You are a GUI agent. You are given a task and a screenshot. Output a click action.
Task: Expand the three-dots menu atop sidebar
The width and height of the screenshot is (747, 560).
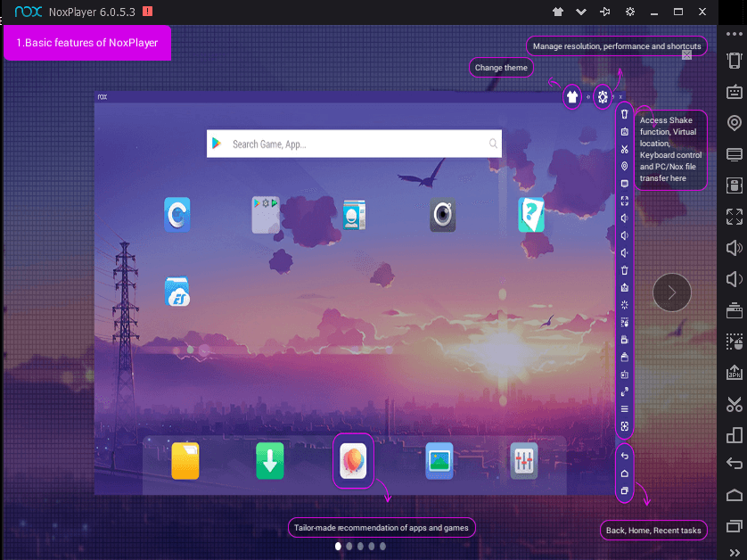[x=734, y=34]
